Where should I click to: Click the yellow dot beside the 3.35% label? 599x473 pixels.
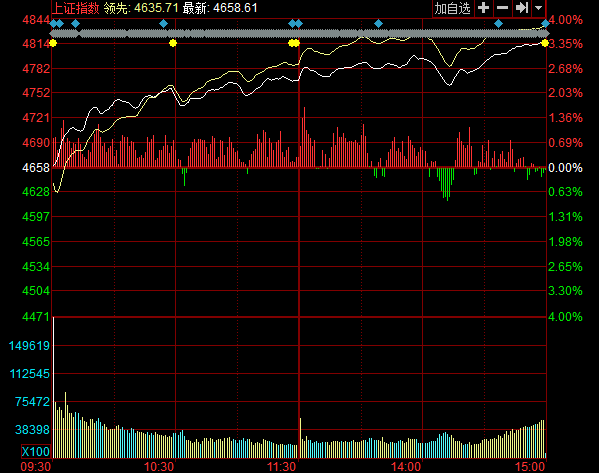click(x=545, y=43)
